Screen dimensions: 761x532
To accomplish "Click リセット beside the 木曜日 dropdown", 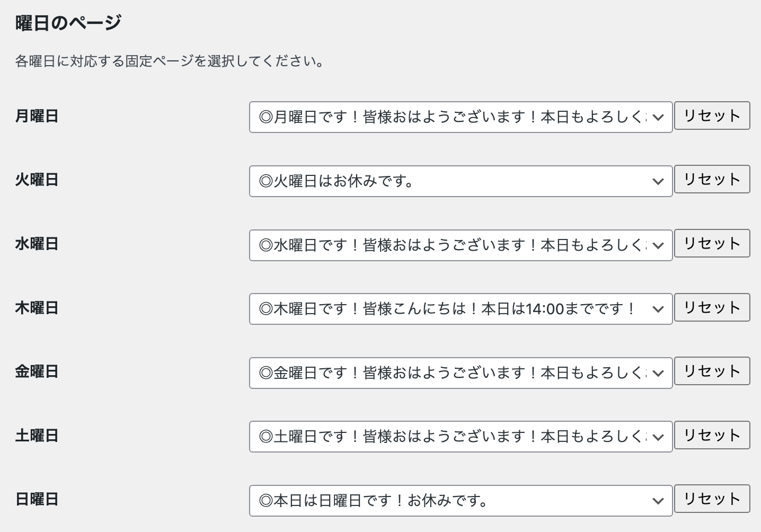I will coord(712,307).
